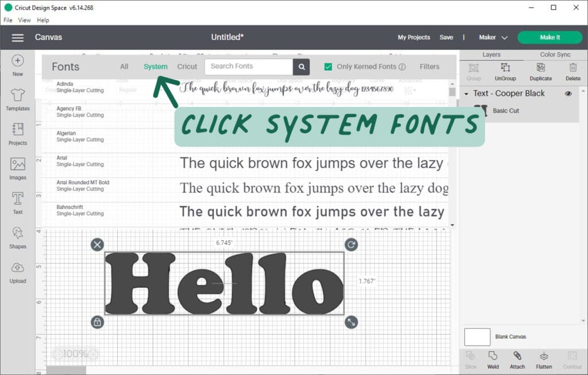
Task: Click the font list scroll down arrow
Action: 452,225
